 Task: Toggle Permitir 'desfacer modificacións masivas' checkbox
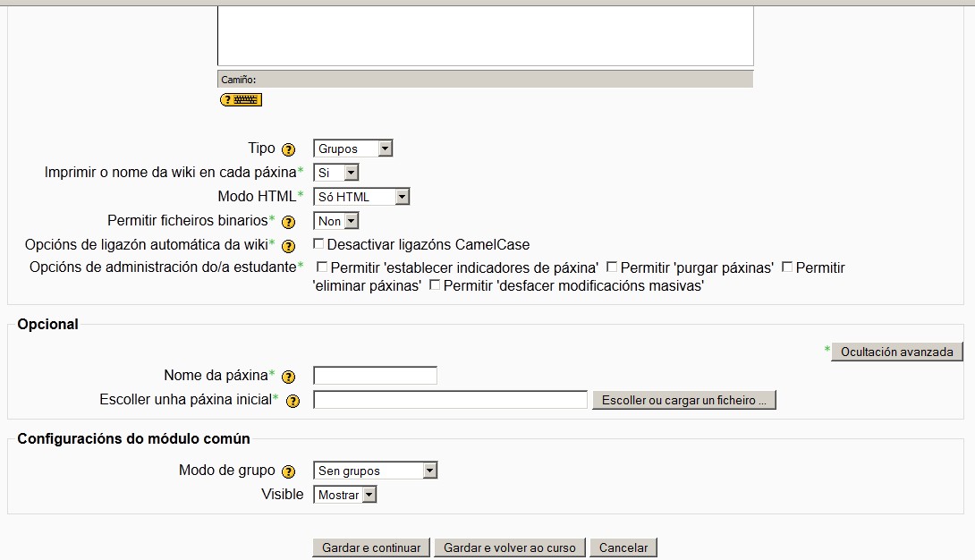coord(435,285)
